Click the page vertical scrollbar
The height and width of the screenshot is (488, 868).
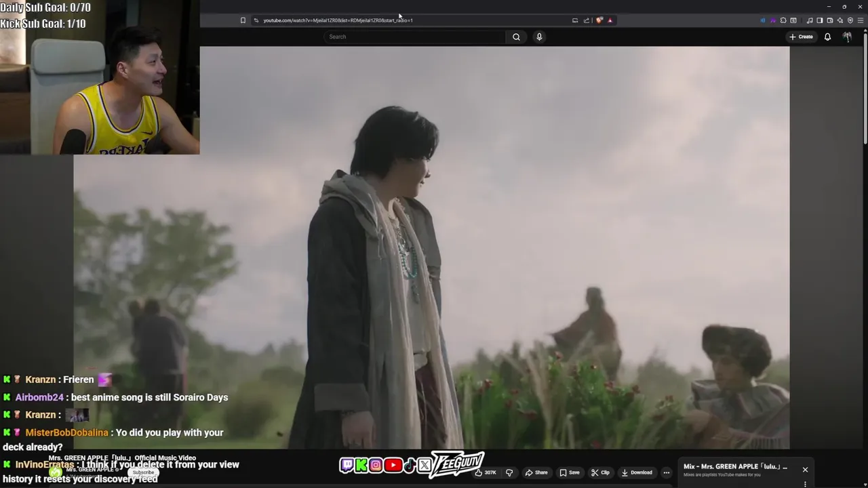[865, 88]
